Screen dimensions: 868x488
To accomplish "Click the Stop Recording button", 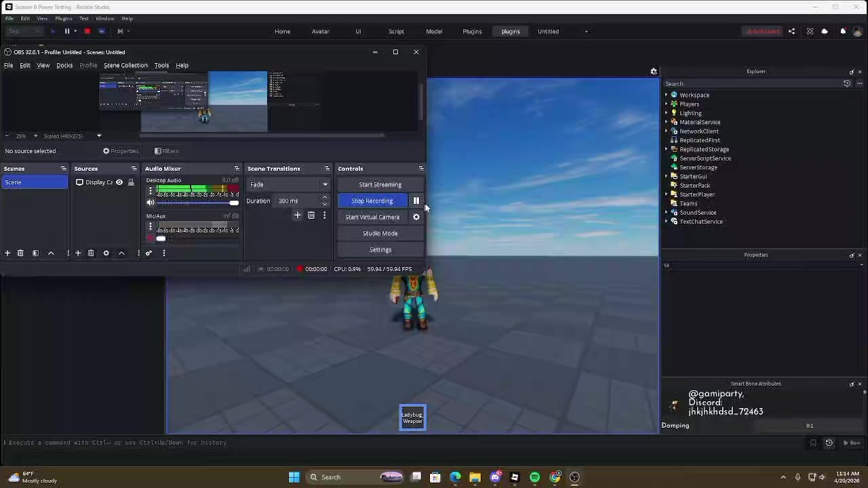I will pyautogui.click(x=372, y=201).
